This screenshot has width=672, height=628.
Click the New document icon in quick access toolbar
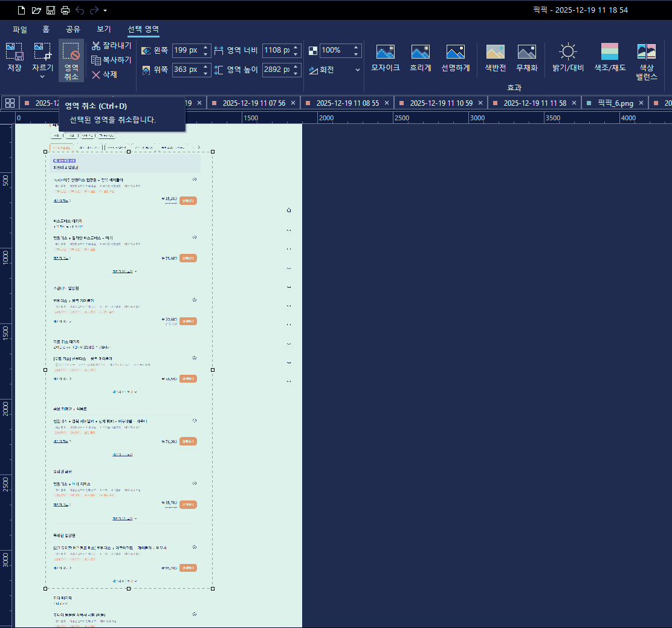[x=21, y=10]
